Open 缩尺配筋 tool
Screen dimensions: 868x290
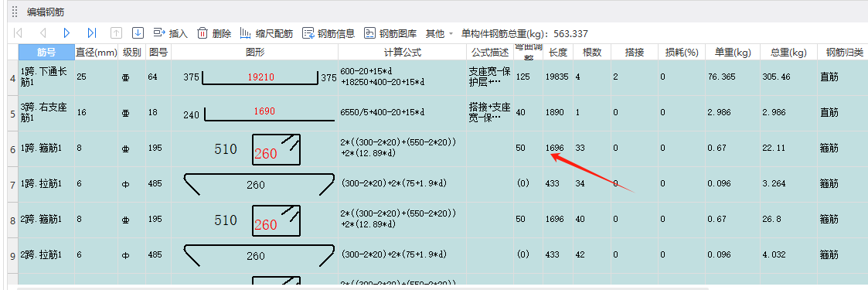[266, 33]
